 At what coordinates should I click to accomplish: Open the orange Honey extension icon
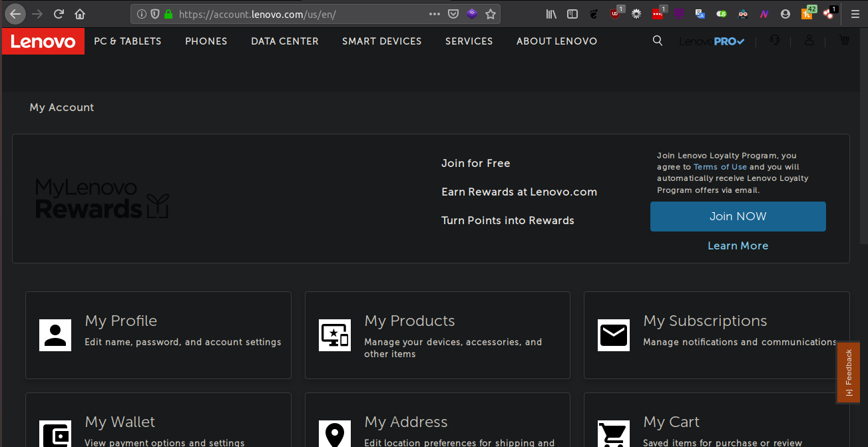pos(807,13)
